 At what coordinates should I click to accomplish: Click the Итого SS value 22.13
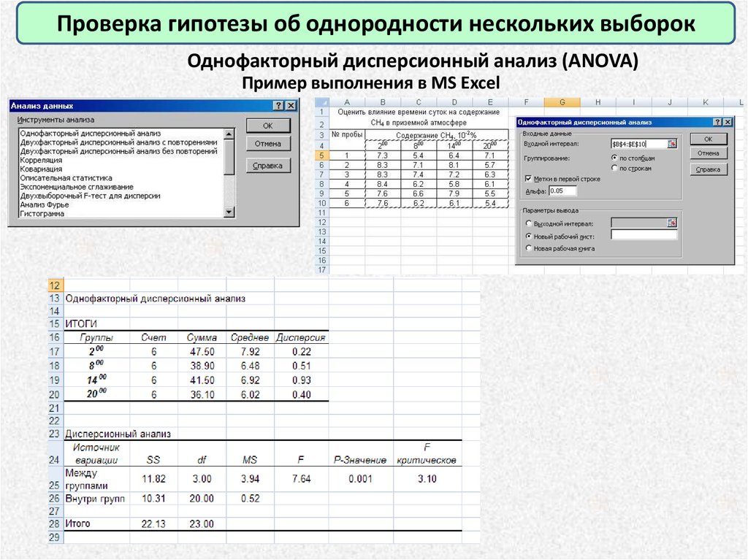tap(153, 523)
